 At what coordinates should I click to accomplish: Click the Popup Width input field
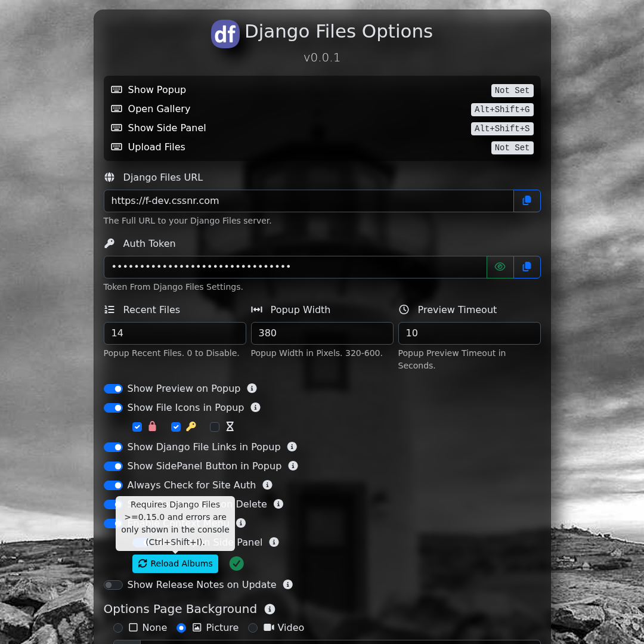click(x=321, y=333)
